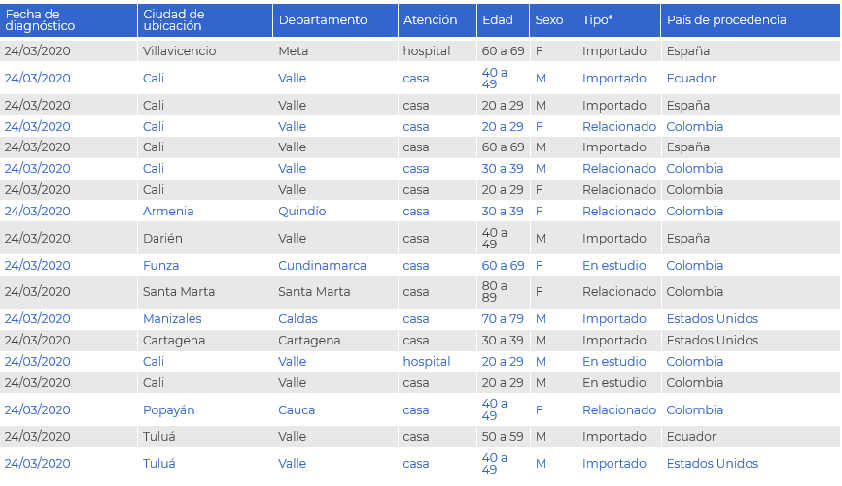842x486 pixels.
Task: Click the Caldas department link
Action: (298, 319)
